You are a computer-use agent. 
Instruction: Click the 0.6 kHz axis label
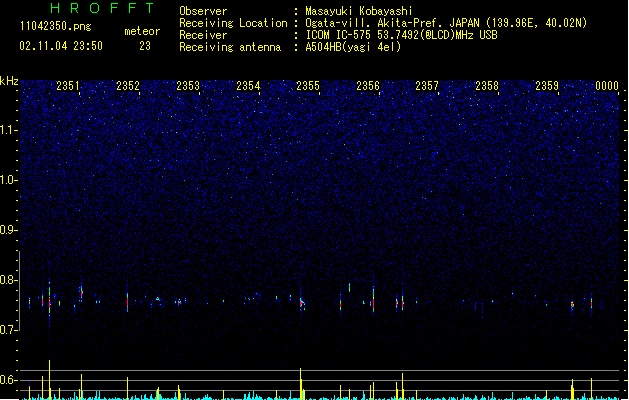[8, 380]
